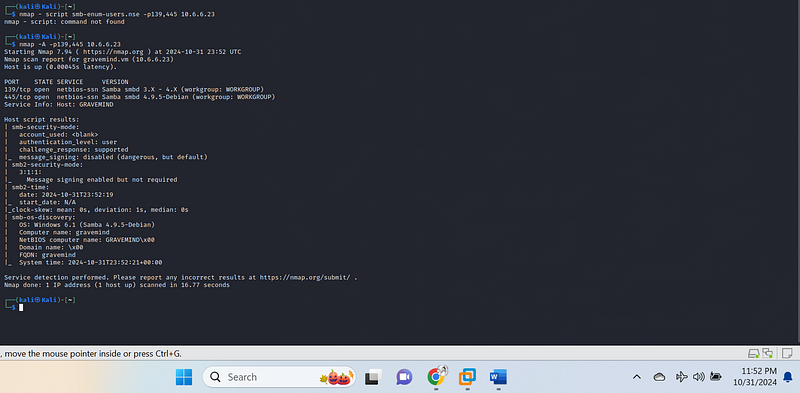Click the PORT STATE SERVICE VERSION header row
Viewport: 800px width, 393px height.
click(x=66, y=82)
